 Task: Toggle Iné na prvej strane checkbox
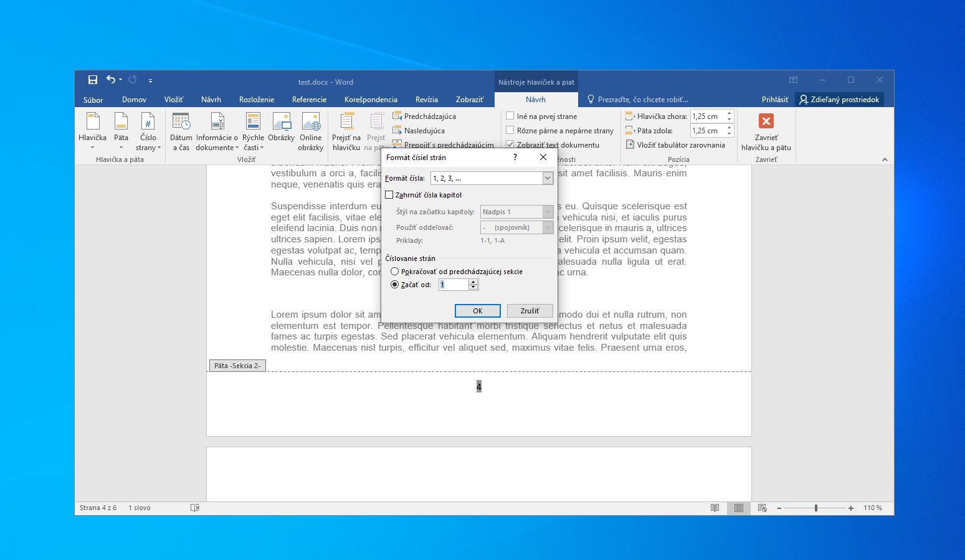(510, 116)
